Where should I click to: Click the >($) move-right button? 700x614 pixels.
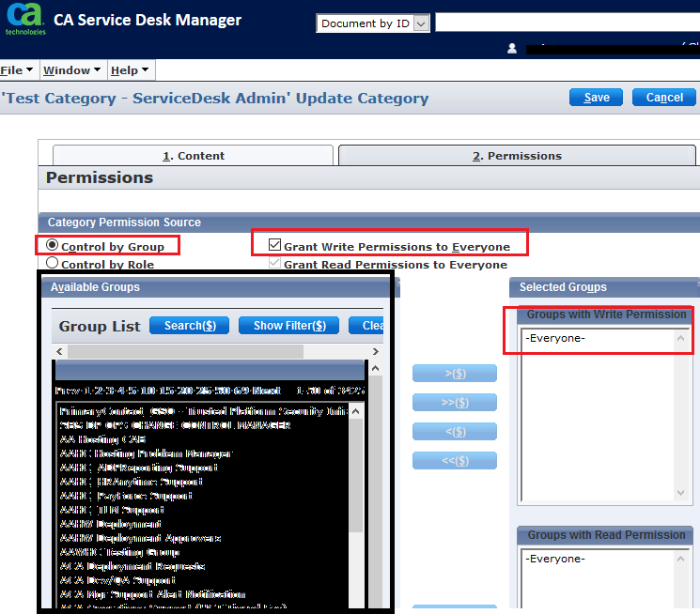pyautogui.click(x=455, y=374)
